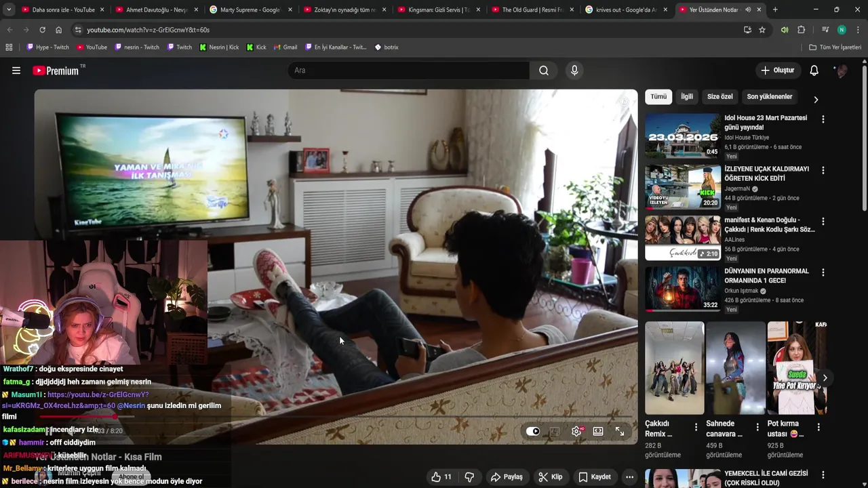868x488 pixels.
Task: Click install app icon in address bar
Action: (747, 30)
